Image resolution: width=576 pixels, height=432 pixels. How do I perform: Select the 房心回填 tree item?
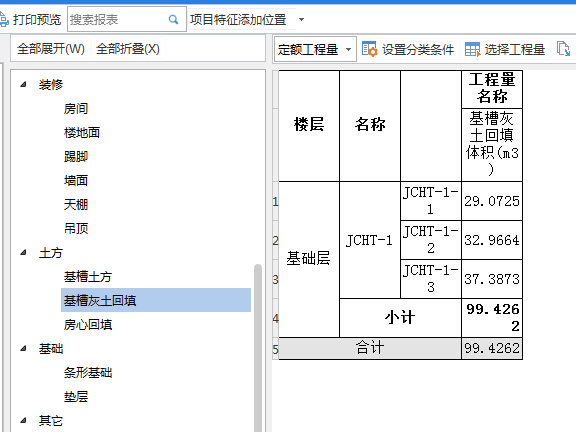87,325
